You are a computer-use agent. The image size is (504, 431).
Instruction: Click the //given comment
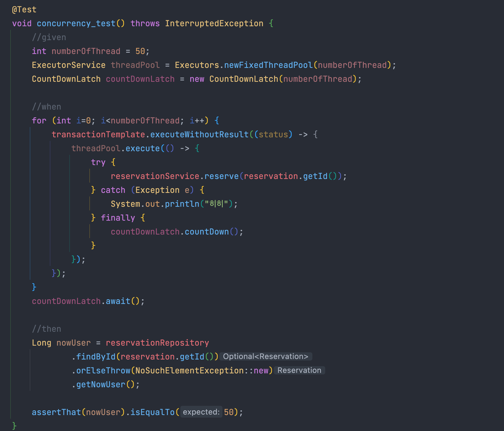[x=49, y=38]
